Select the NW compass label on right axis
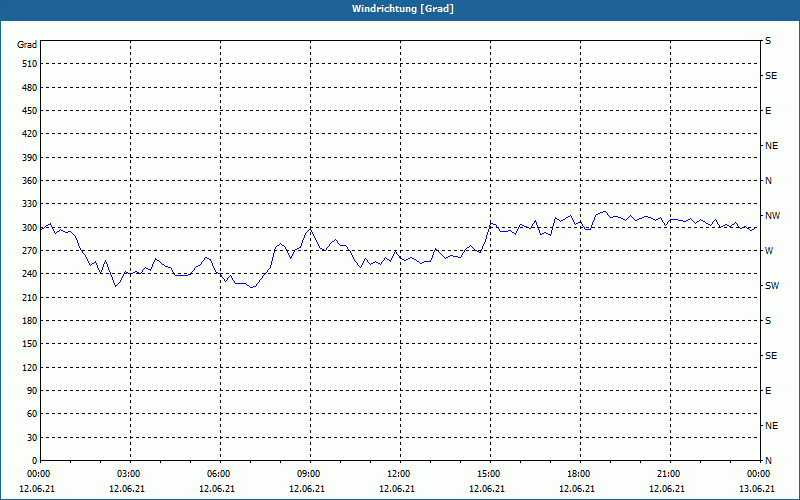 (x=772, y=216)
